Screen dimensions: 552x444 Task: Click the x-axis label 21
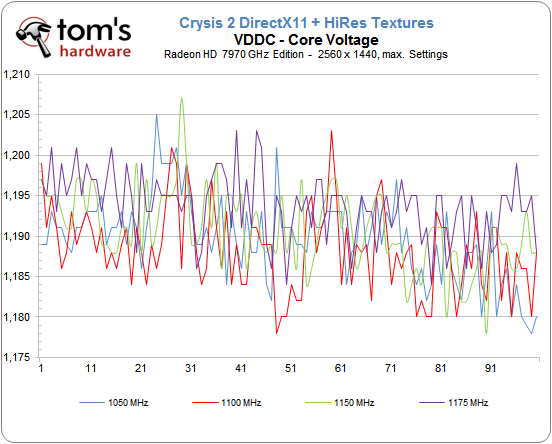140,368
